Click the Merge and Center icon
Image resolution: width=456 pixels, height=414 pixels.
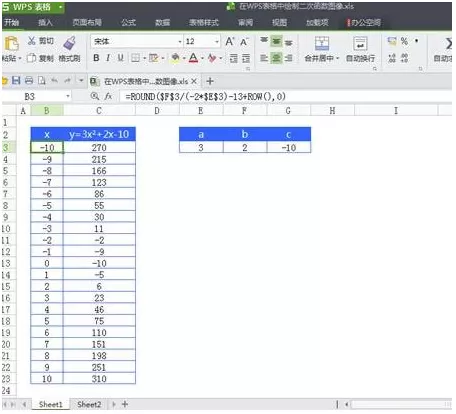pyautogui.click(x=321, y=43)
